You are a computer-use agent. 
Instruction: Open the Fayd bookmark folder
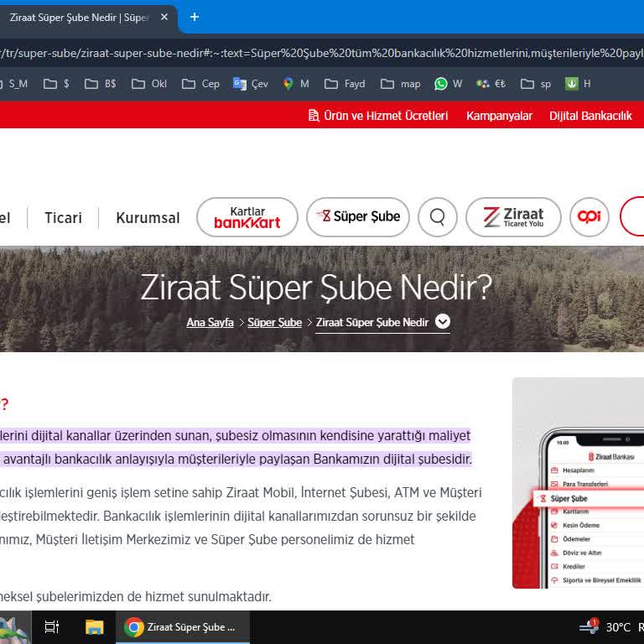coord(345,84)
